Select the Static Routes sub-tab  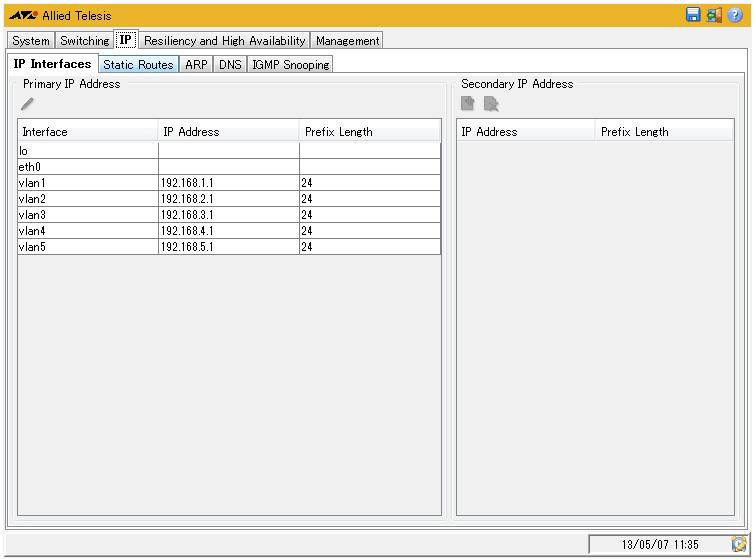(138, 65)
